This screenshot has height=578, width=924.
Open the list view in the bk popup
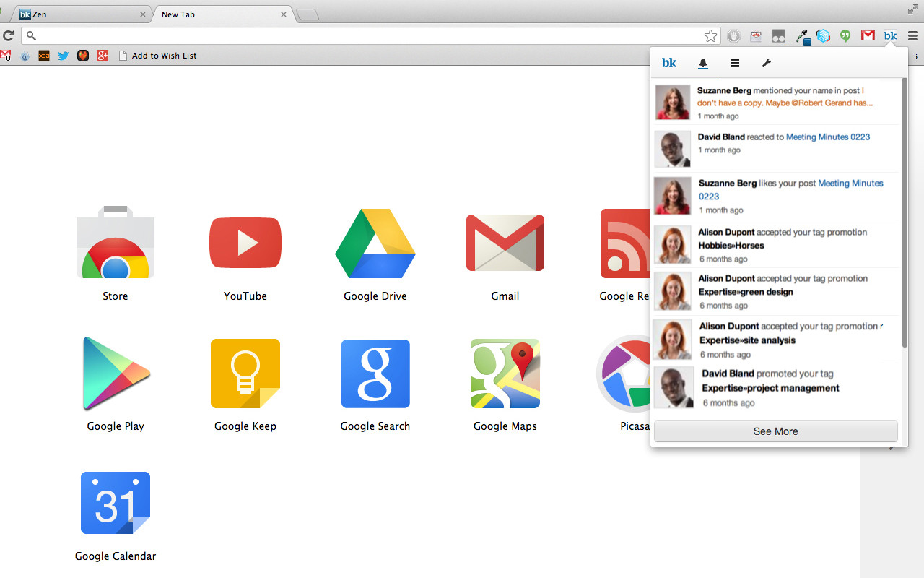tap(734, 63)
